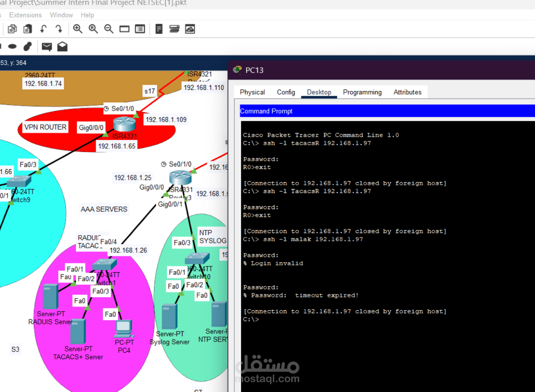Select the RADUIS Server icon
Viewport: 535px width, 392px height.
click(50, 297)
